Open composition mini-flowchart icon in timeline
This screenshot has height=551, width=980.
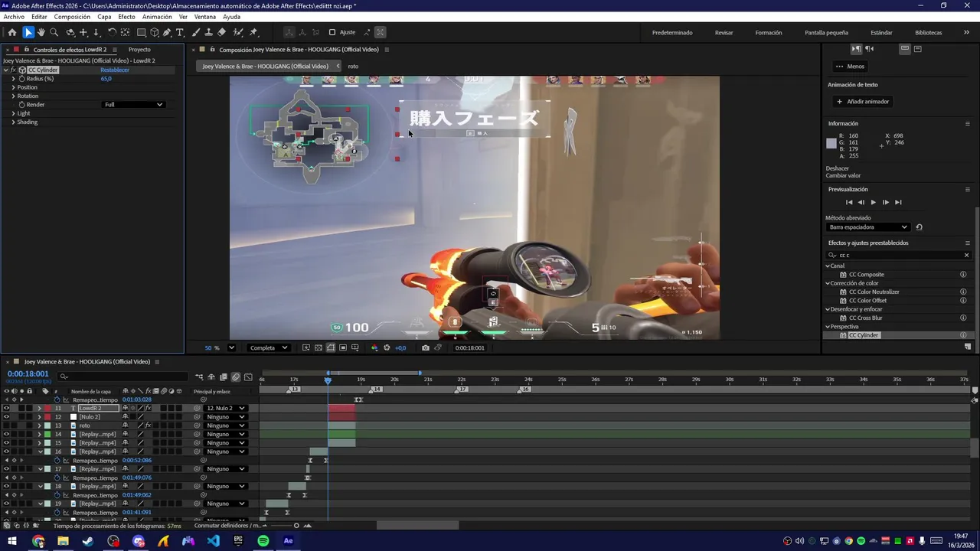(x=199, y=377)
